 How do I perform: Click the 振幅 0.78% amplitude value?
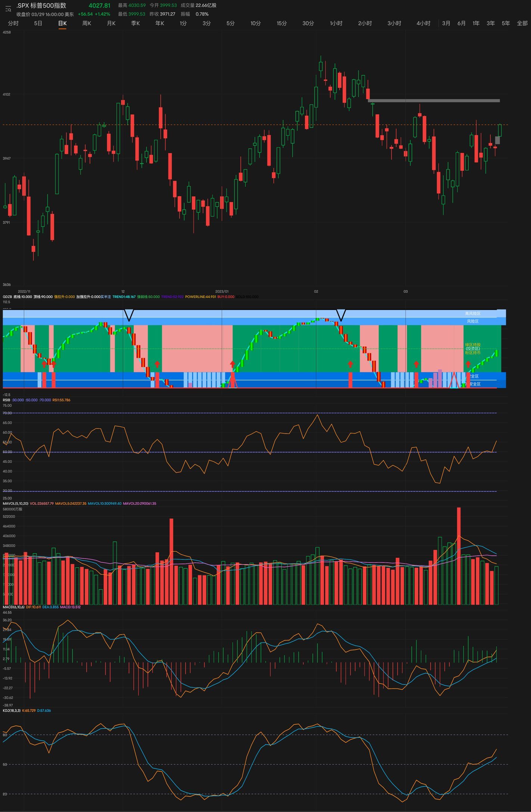tap(195, 14)
